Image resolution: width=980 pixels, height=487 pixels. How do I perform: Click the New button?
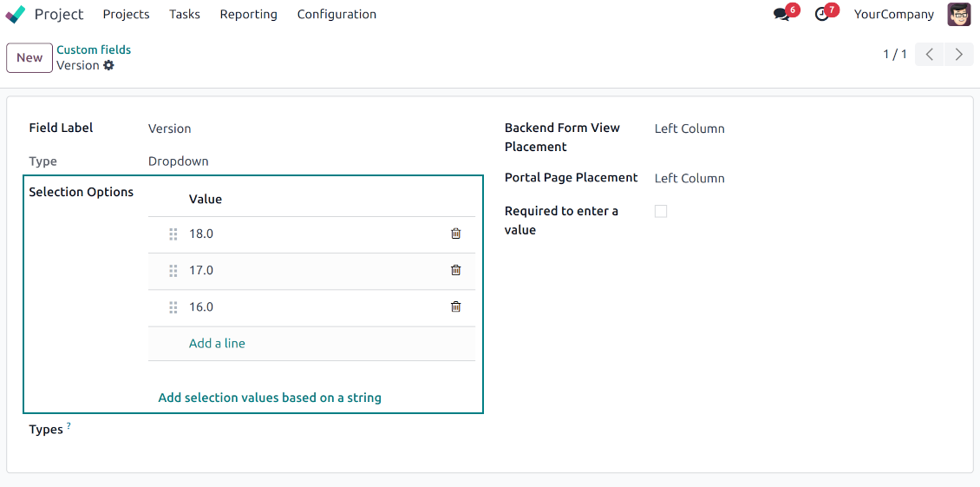tap(29, 58)
